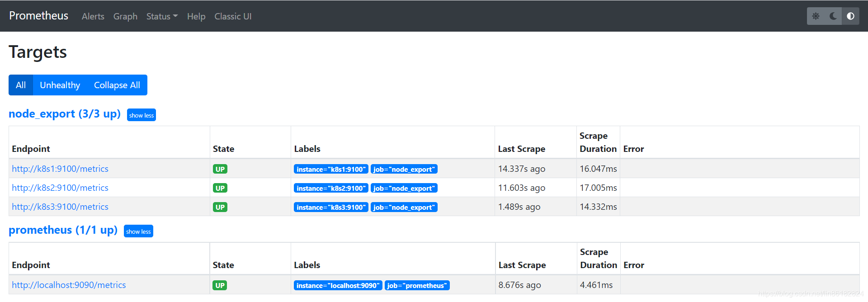Viewport: 868px width, 302px height.
Task: Select the auto contrast theme icon
Action: click(850, 16)
